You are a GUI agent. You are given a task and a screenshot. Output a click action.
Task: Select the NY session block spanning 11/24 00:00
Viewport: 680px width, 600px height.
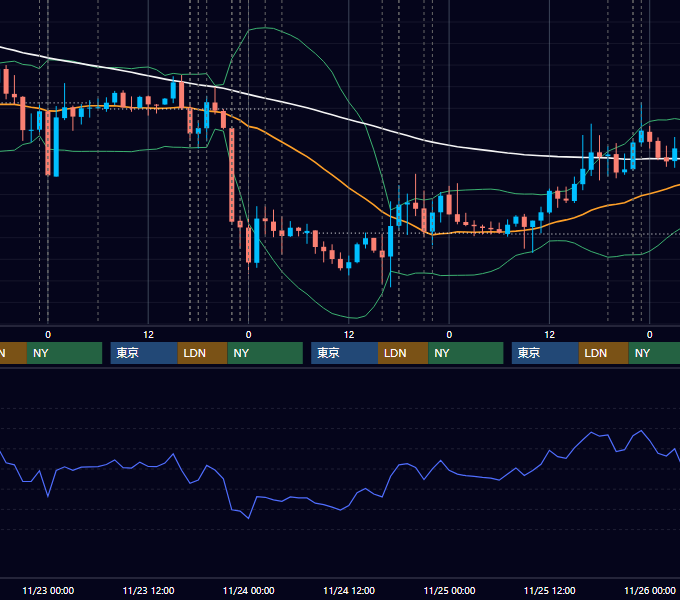(265, 353)
